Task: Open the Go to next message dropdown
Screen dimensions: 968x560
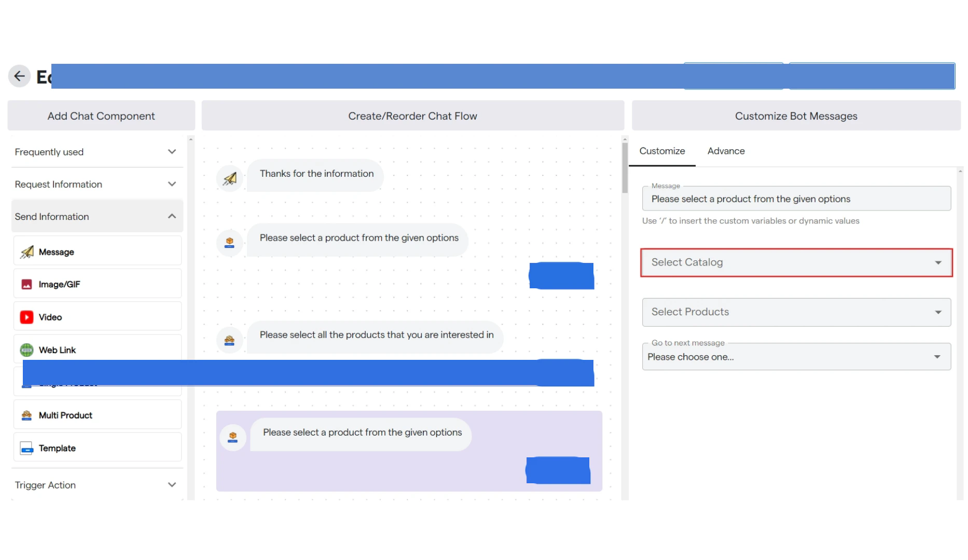Action: 796,357
